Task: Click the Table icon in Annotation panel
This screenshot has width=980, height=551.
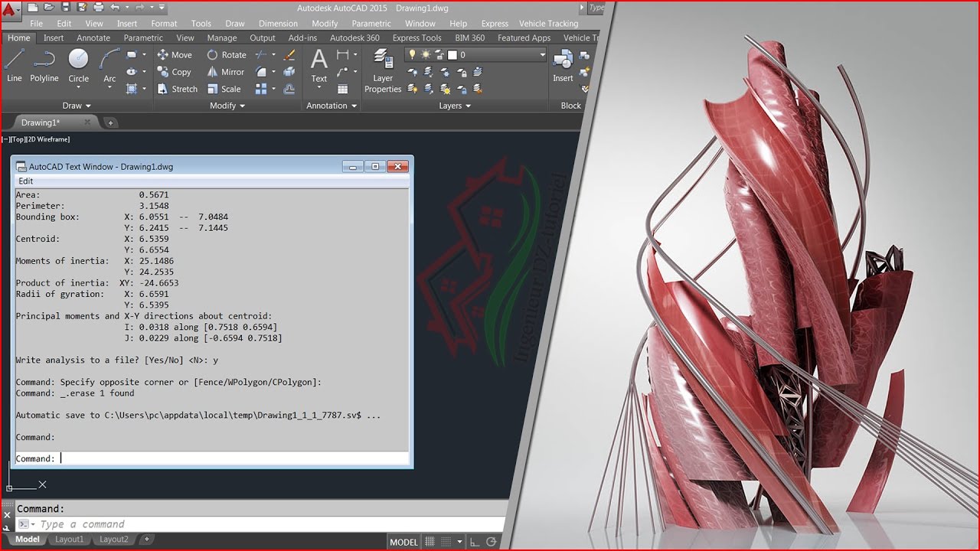Action: [x=343, y=89]
